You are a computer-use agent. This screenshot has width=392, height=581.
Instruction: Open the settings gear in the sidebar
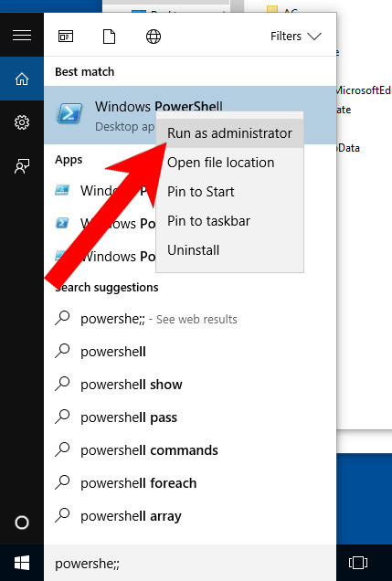tap(22, 122)
